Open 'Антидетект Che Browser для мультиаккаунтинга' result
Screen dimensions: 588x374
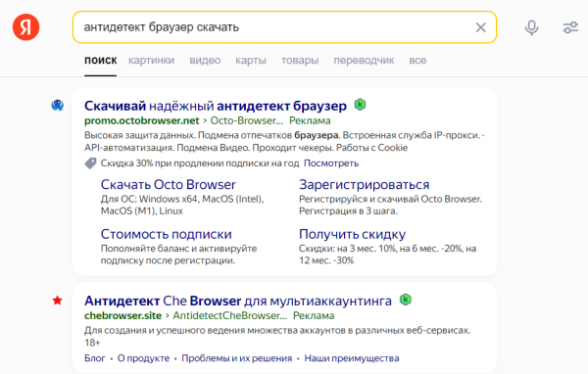[238, 301]
